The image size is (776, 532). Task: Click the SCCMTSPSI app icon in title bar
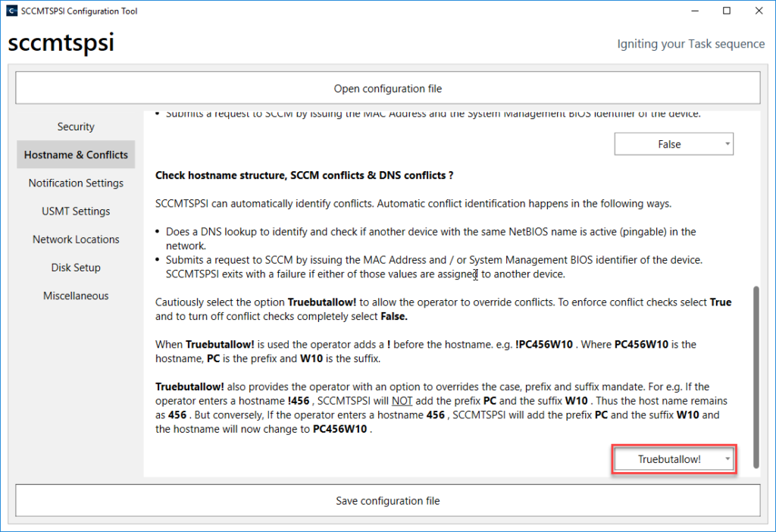pyautogui.click(x=11, y=11)
